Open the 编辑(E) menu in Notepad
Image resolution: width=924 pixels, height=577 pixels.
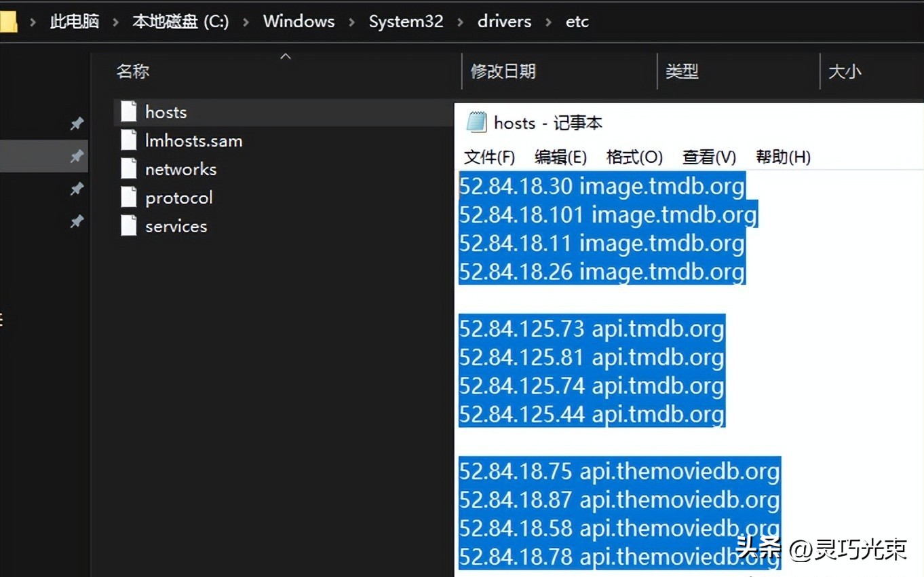click(x=560, y=157)
